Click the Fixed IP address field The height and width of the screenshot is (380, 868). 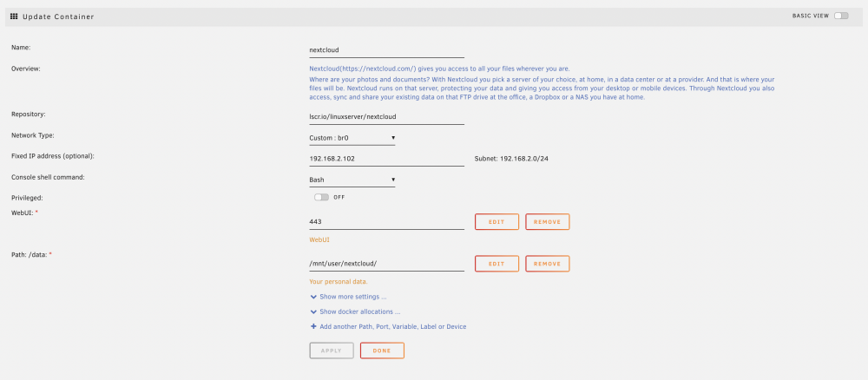pyautogui.click(x=386, y=159)
